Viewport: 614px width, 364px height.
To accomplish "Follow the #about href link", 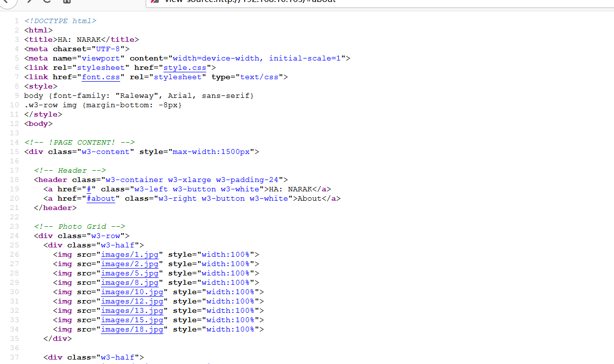I will [x=101, y=198].
